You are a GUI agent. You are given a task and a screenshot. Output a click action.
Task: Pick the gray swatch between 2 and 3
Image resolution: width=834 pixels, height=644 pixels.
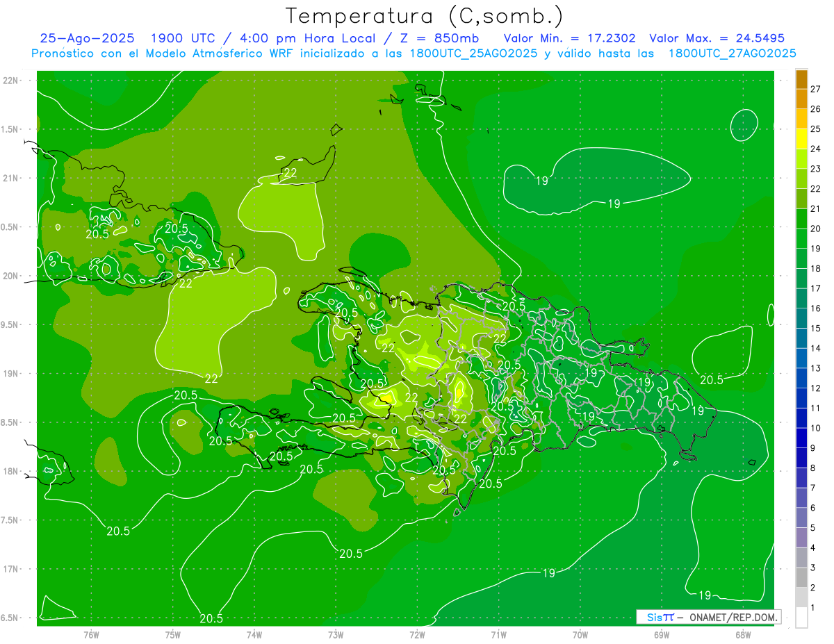pyautogui.click(x=801, y=577)
